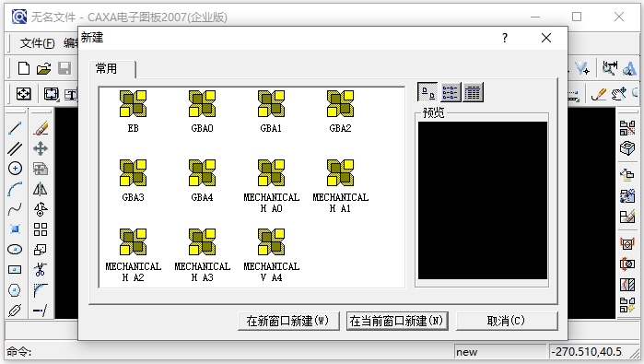Click the dialog help question mark

point(505,38)
